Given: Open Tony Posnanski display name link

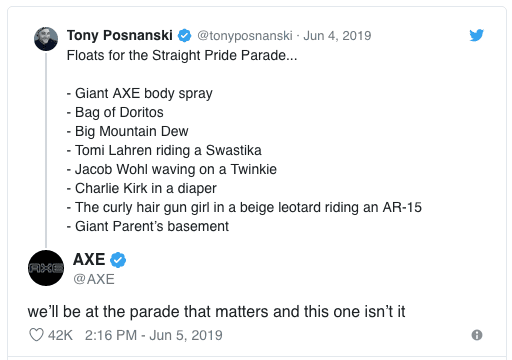Looking at the screenshot, I should (x=120, y=35).
